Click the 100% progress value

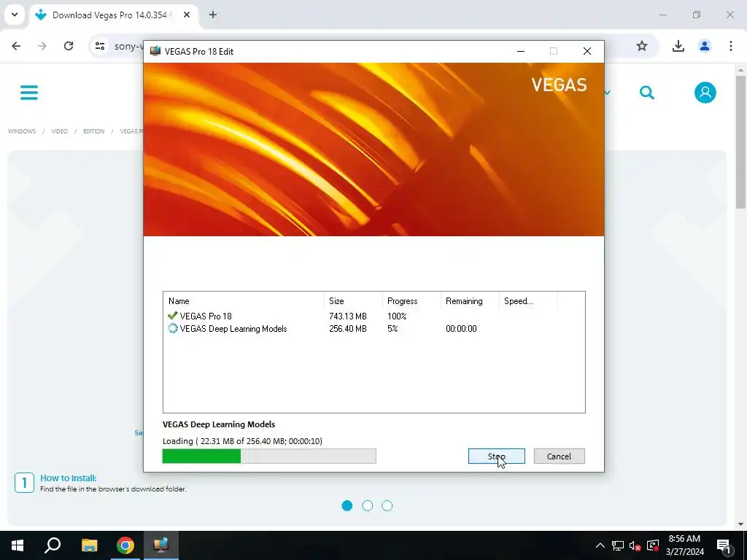coord(397,316)
